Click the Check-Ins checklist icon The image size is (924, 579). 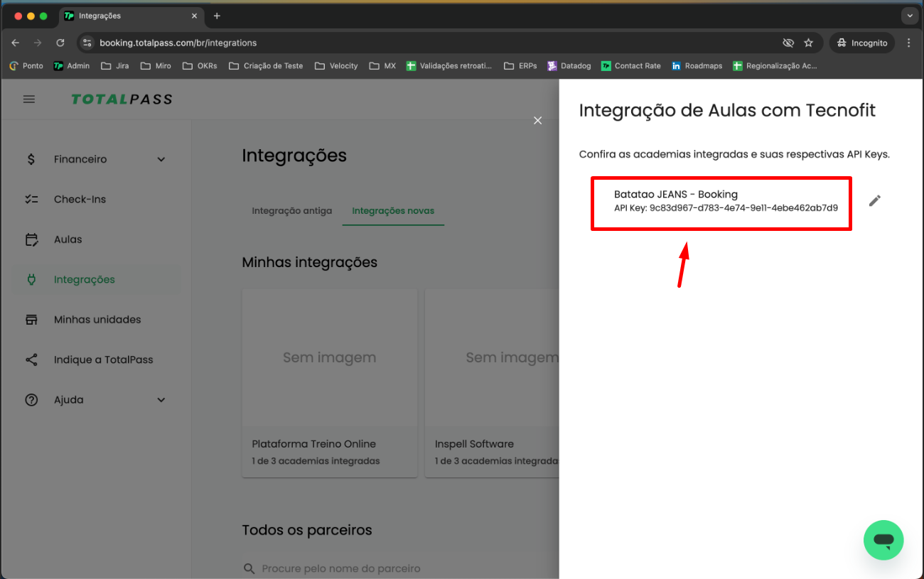coord(31,200)
